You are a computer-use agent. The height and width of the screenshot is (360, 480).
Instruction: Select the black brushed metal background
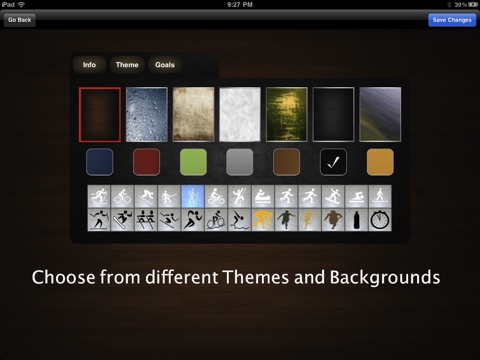click(333, 115)
